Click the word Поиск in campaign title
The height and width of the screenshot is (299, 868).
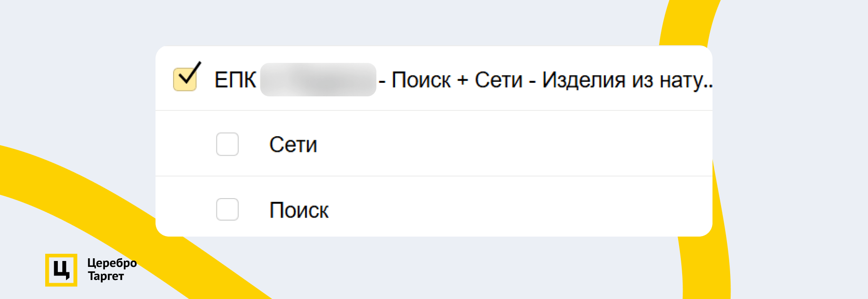pyautogui.click(x=421, y=80)
